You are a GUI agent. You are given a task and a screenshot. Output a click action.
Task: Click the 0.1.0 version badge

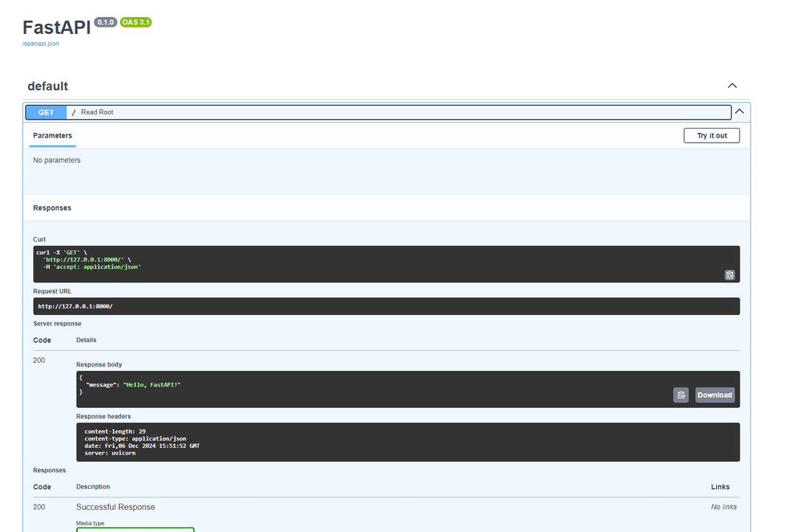point(105,22)
